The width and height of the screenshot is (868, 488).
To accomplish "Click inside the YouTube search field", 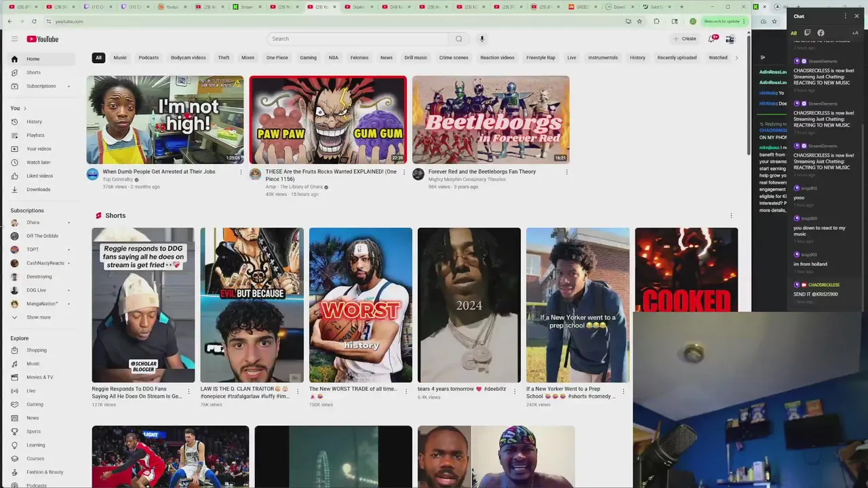I will [x=357, y=39].
